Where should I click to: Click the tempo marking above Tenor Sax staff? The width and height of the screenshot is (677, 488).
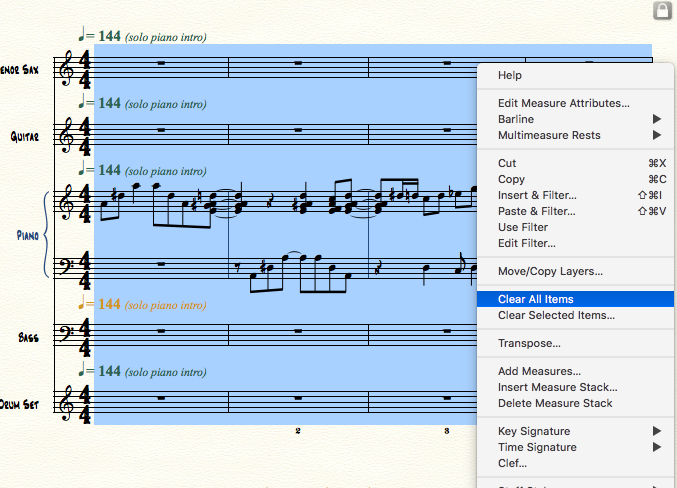pyautogui.click(x=143, y=37)
